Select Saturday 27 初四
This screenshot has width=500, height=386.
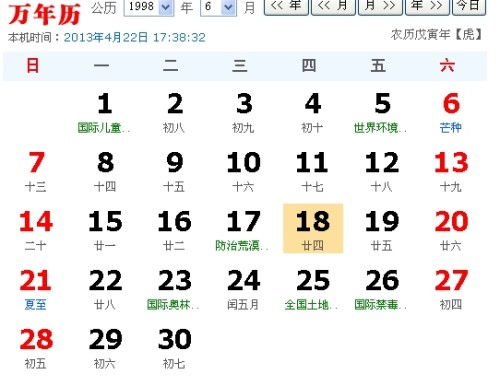[451, 289]
